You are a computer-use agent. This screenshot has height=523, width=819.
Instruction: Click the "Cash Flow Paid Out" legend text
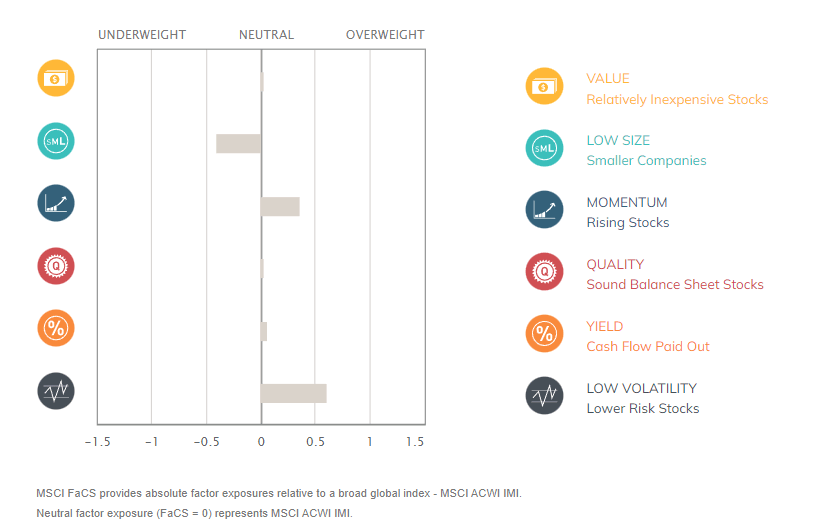click(648, 347)
